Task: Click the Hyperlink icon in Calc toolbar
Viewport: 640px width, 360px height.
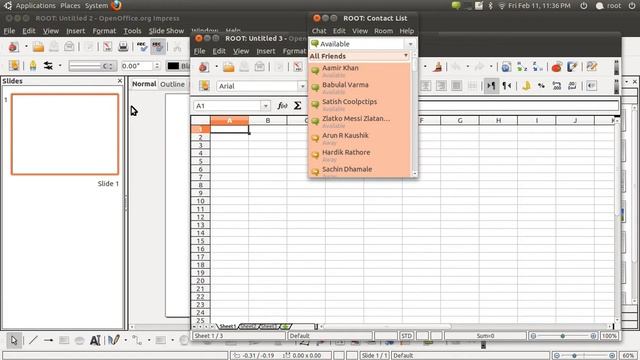Action: pyautogui.click(x=506, y=67)
